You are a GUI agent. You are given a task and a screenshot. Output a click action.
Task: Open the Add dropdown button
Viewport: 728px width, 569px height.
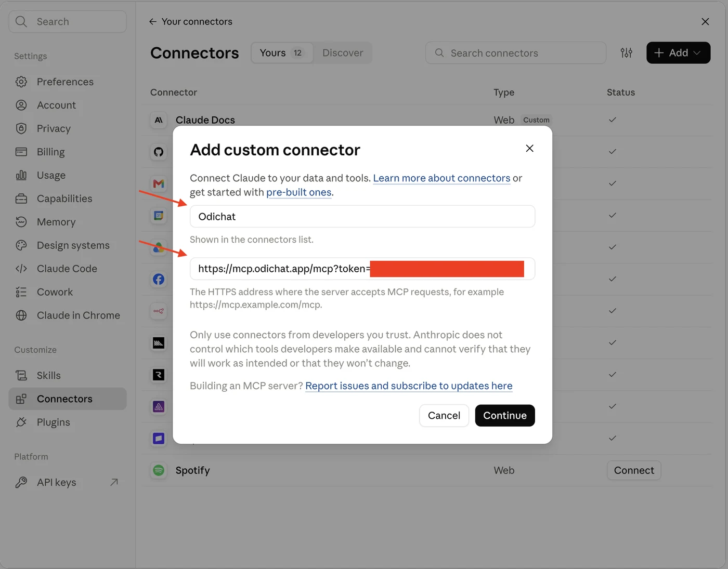coord(678,53)
